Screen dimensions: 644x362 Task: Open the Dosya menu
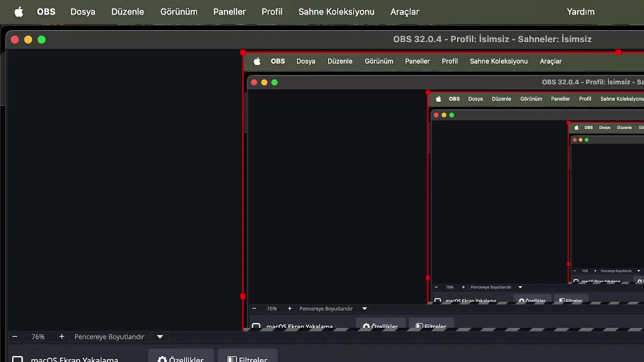pyautogui.click(x=83, y=12)
